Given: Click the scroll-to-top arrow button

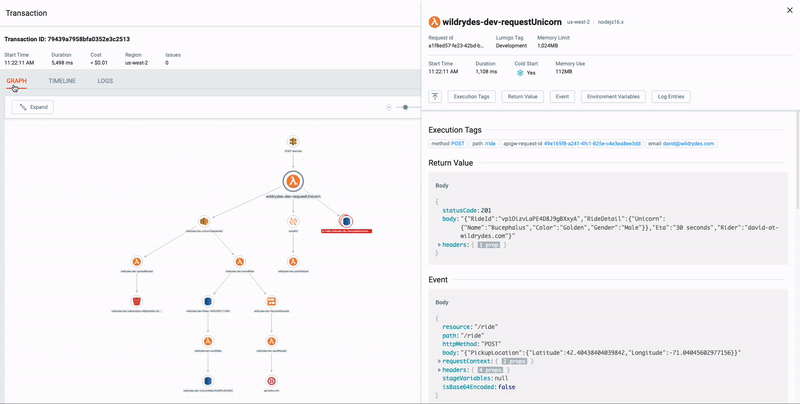Looking at the screenshot, I should click(x=435, y=96).
